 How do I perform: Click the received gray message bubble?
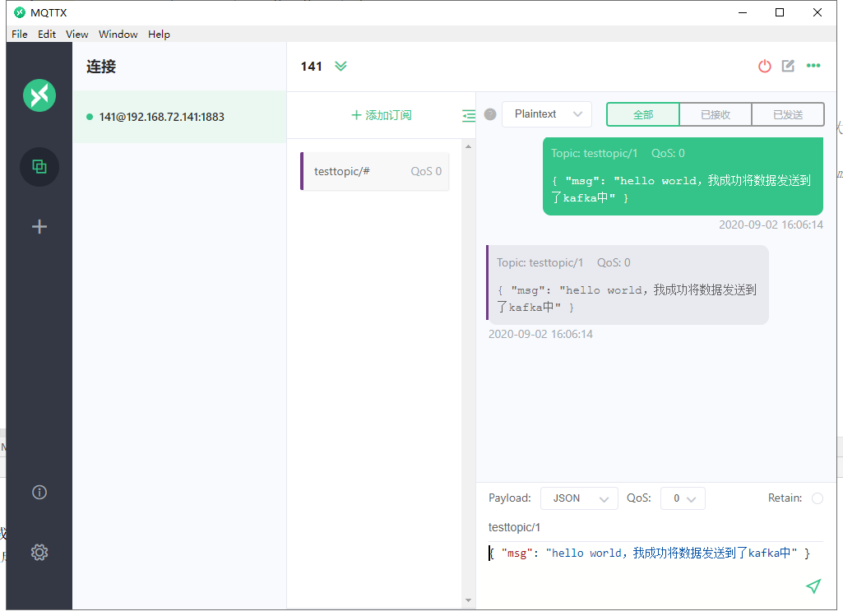628,285
